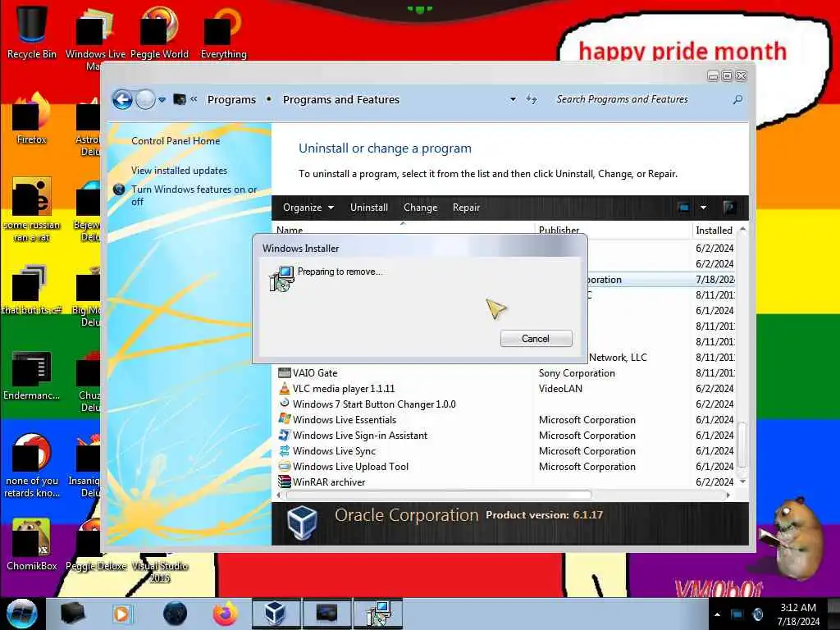Open the Recycle Bin desktop icon
Screen dimensions: 840x630
[32, 32]
